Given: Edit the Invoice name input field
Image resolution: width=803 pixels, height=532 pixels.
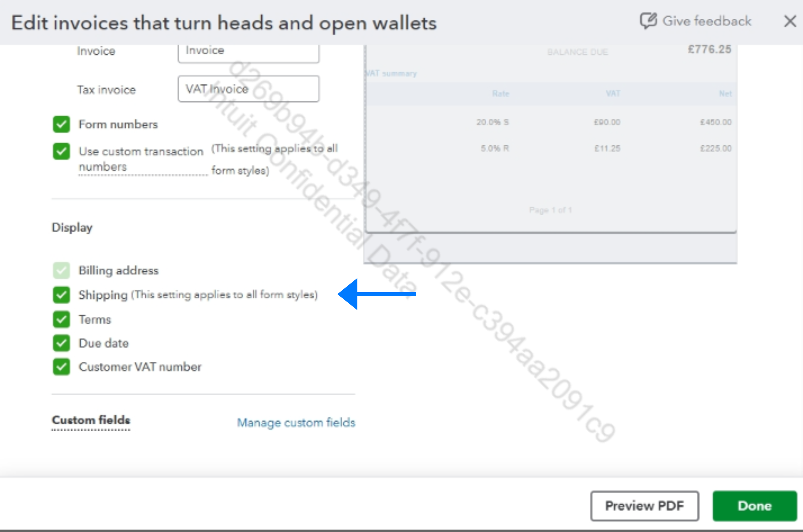Looking at the screenshot, I should point(248,52).
